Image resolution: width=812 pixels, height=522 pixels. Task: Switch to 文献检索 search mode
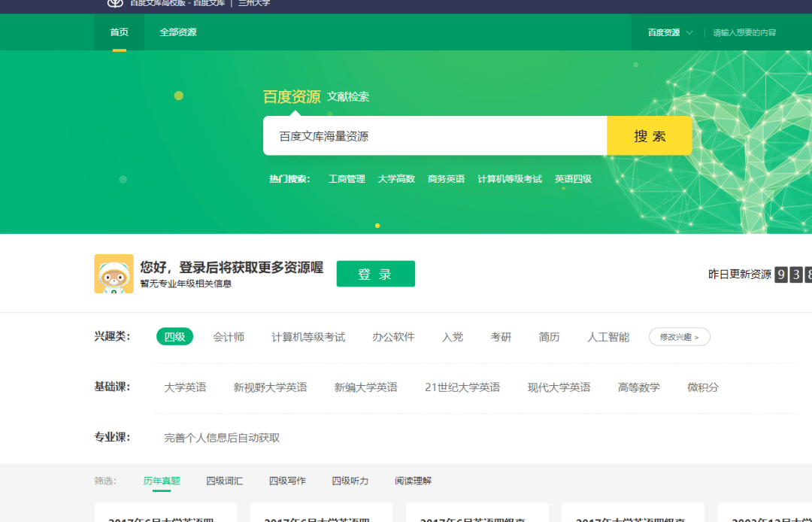(348, 97)
